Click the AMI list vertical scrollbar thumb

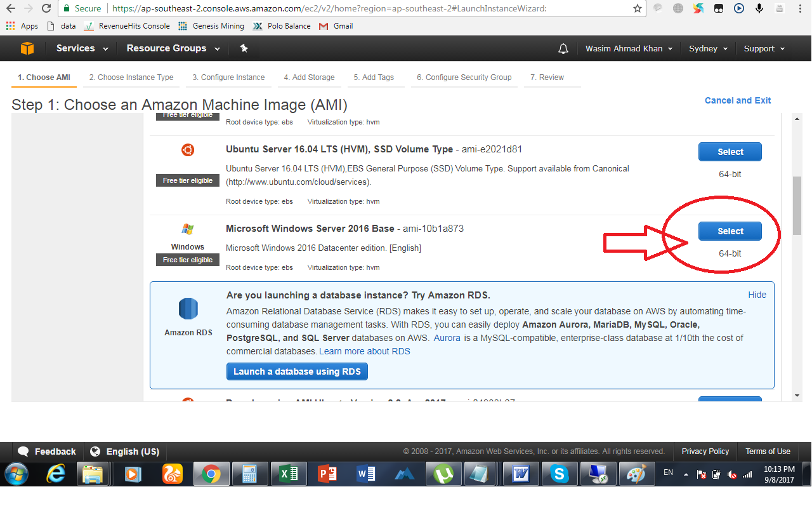[797, 206]
